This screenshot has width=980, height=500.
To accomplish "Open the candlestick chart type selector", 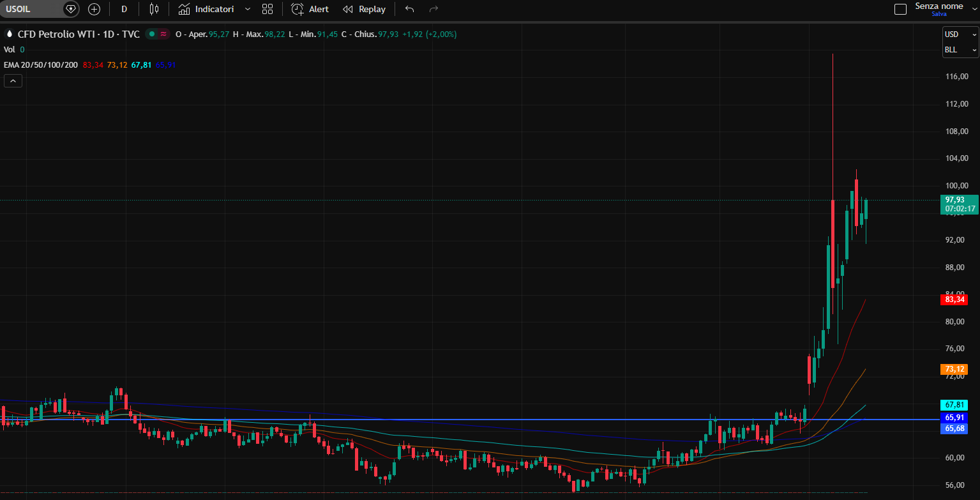I will click(153, 9).
